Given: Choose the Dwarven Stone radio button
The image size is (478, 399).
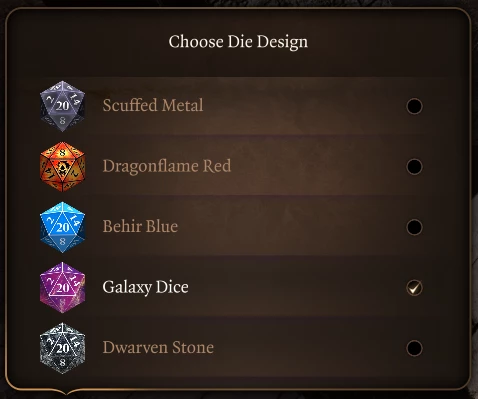Looking at the screenshot, I should pyautogui.click(x=414, y=348).
